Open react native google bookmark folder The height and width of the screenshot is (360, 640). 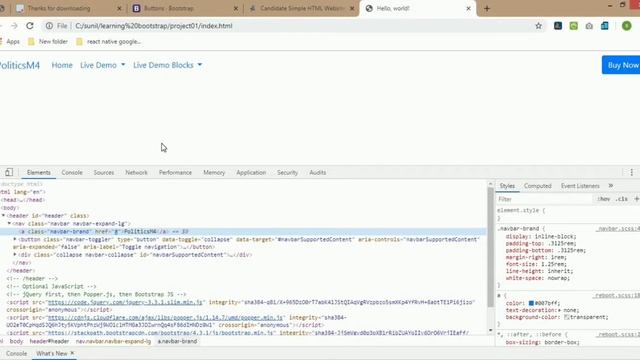pos(109,41)
